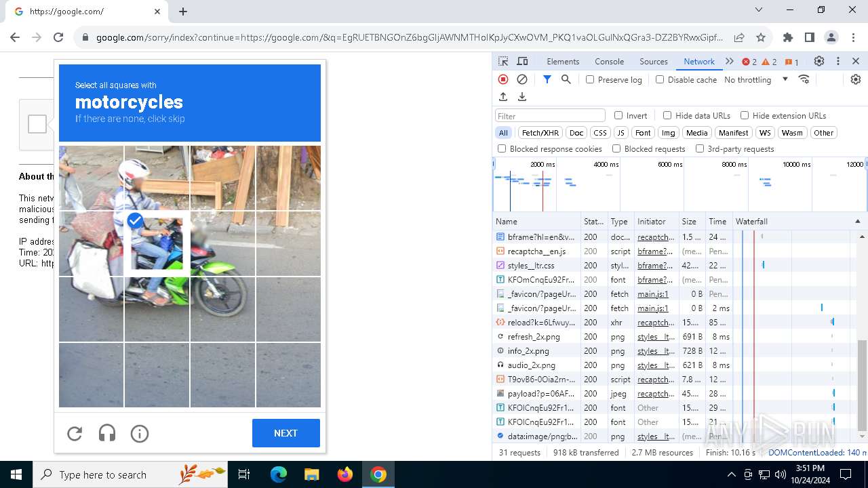Check the Invert filter option
The height and width of the screenshot is (488, 868).
pyautogui.click(x=618, y=115)
